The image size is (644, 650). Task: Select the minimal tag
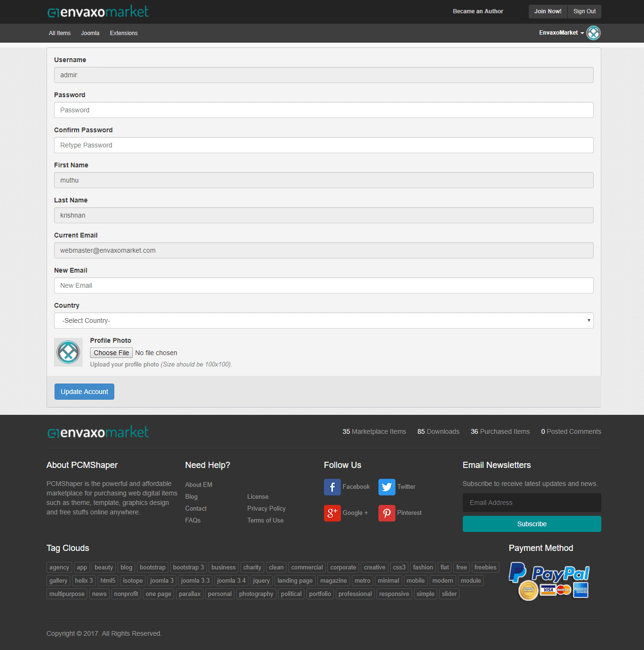click(388, 581)
